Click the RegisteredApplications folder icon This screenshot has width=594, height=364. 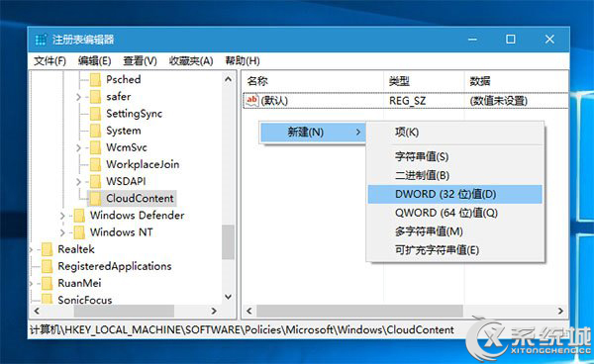coord(47,266)
